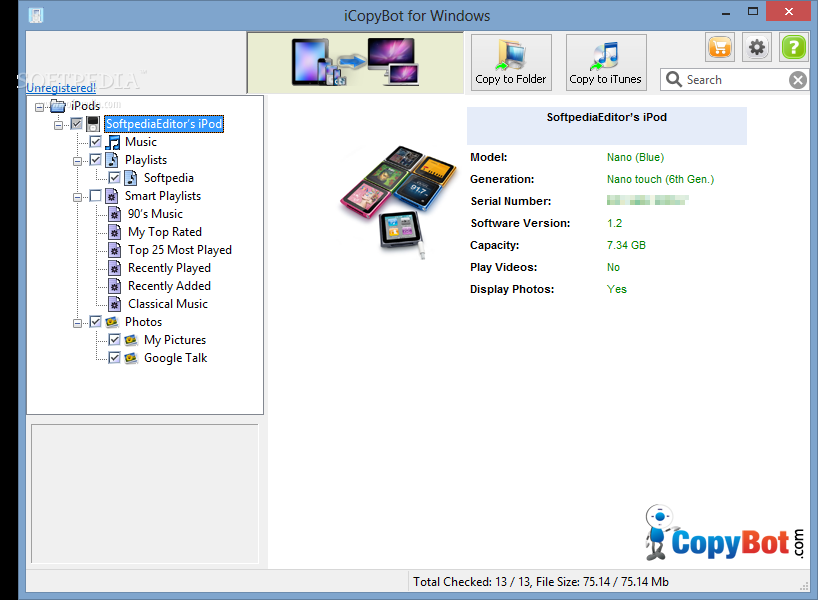Enable the Smart Playlists checkbox
This screenshot has width=818, height=600.
click(x=97, y=195)
